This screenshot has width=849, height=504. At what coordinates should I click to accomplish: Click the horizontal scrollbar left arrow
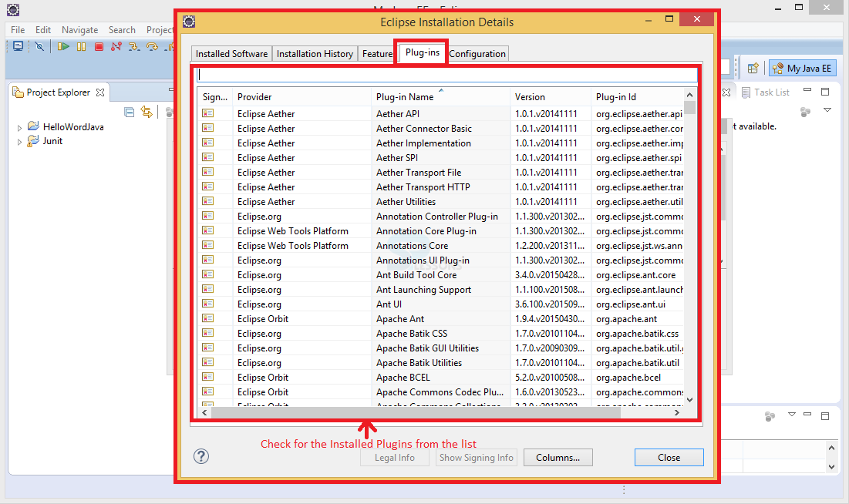pyautogui.click(x=204, y=412)
